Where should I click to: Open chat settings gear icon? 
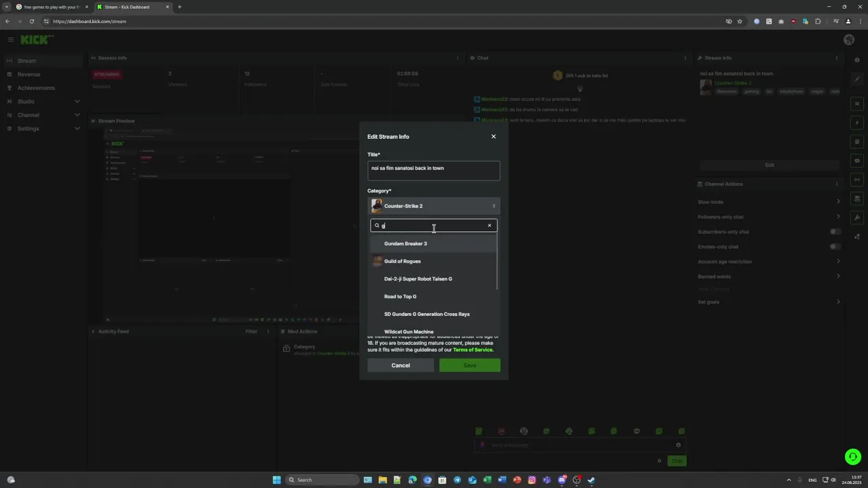click(659, 461)
